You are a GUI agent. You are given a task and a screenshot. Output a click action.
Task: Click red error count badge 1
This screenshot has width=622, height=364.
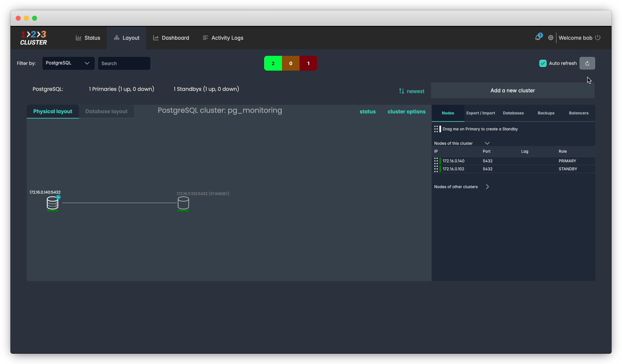click(308, 63)
